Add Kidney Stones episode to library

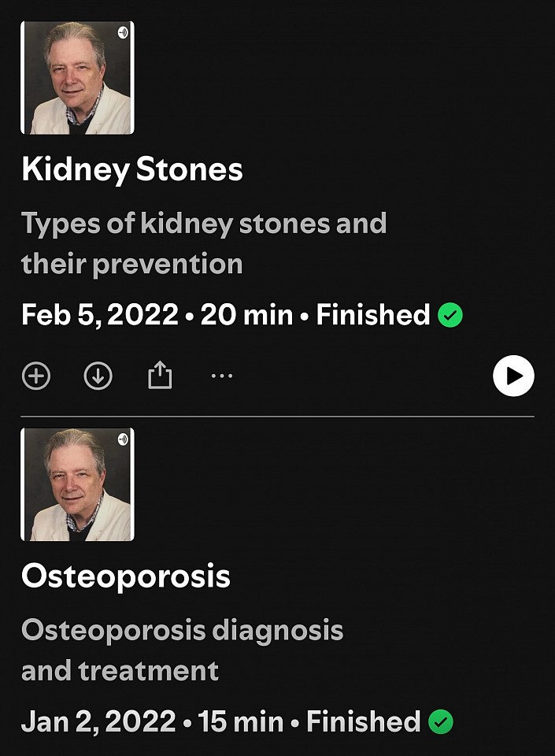(35, 376)
